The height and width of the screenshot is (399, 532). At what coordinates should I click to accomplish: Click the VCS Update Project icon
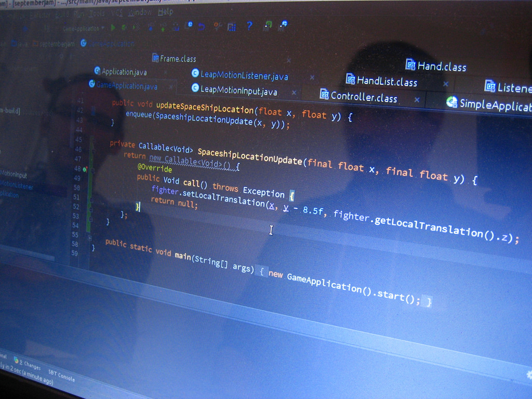coord(151,27)
